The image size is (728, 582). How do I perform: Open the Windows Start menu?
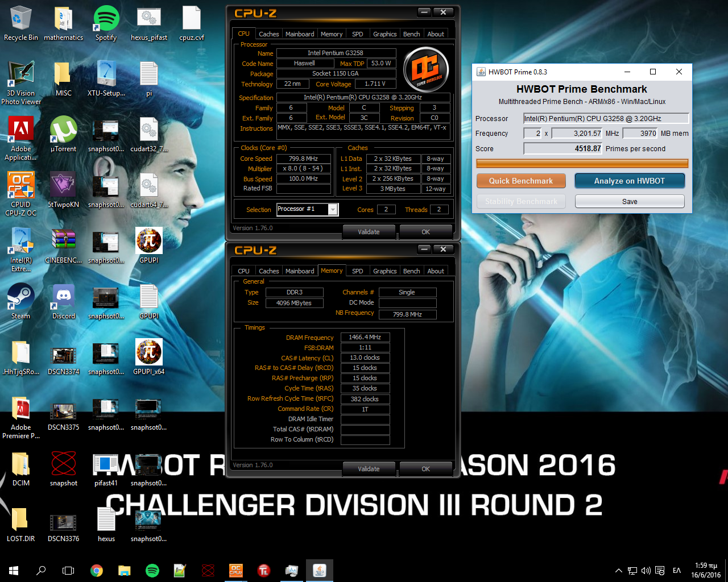tap(14, 571)
